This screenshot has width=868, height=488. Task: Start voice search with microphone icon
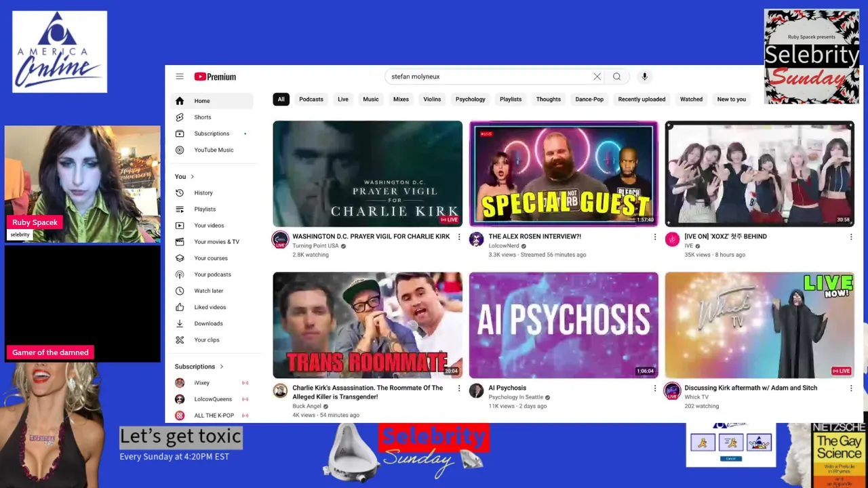click(644, 77)
